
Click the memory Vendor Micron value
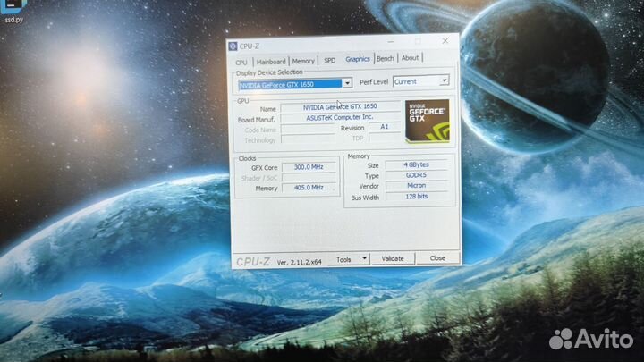416,186
